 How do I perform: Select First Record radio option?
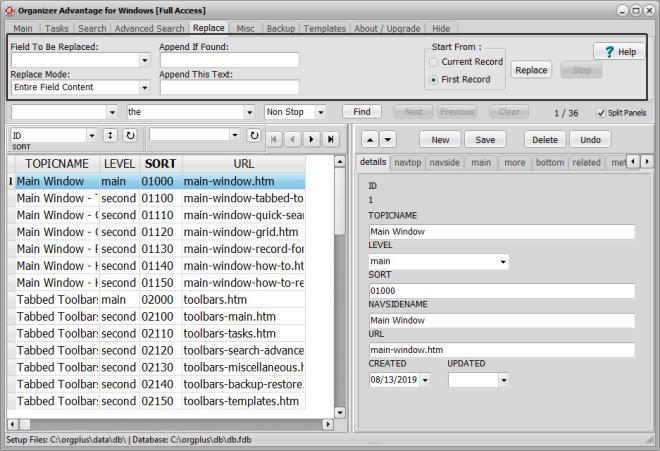pos(434,80)
